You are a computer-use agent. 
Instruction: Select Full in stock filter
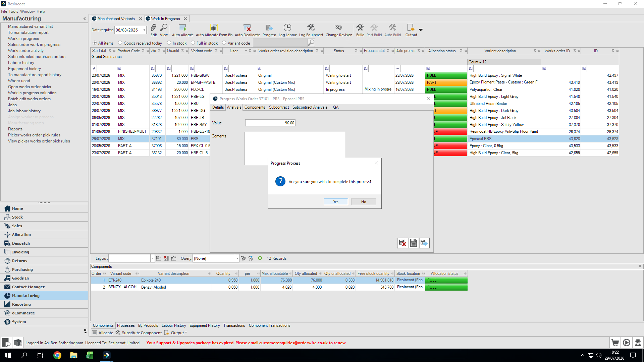pyautogui.click(x=193, y=43)
